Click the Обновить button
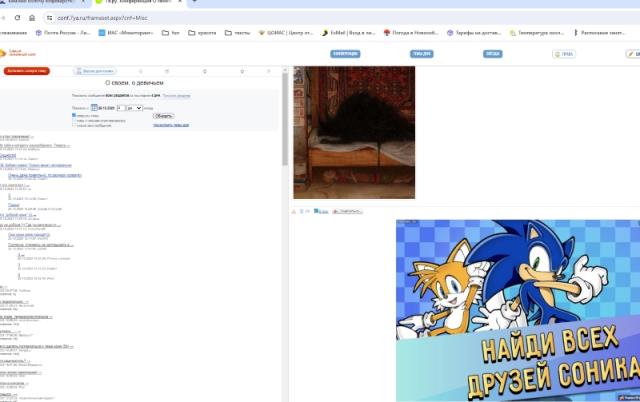The image size is (640, 402). pos(163,115)
